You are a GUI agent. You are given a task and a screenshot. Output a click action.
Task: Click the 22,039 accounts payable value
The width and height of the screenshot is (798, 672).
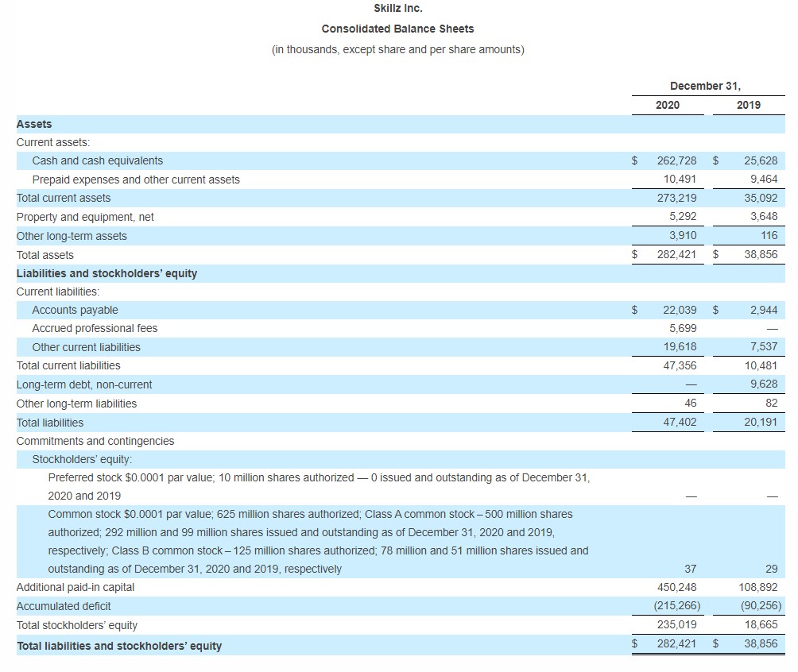(x=680, y=310)
